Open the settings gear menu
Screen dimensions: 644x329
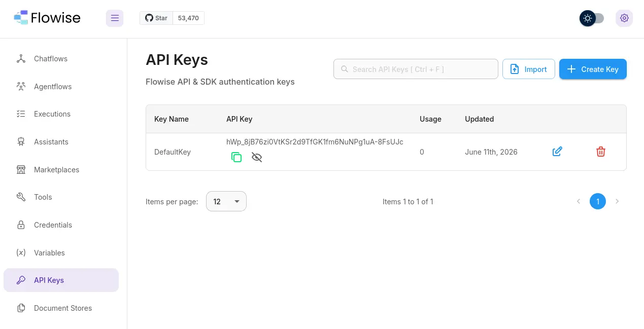(624, 18)
